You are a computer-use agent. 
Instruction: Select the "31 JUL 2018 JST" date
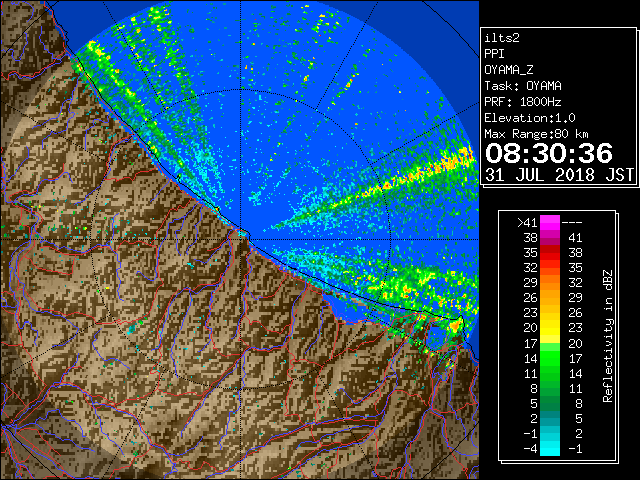559,175
